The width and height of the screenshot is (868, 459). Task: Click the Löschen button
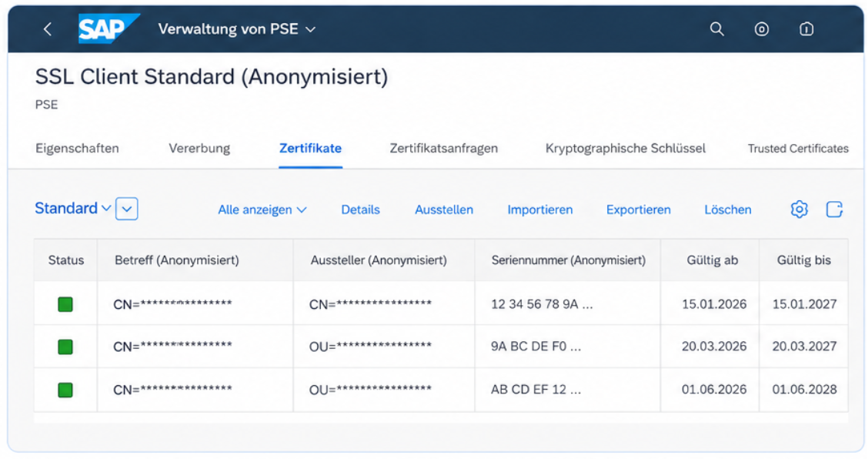coord(727,209)
